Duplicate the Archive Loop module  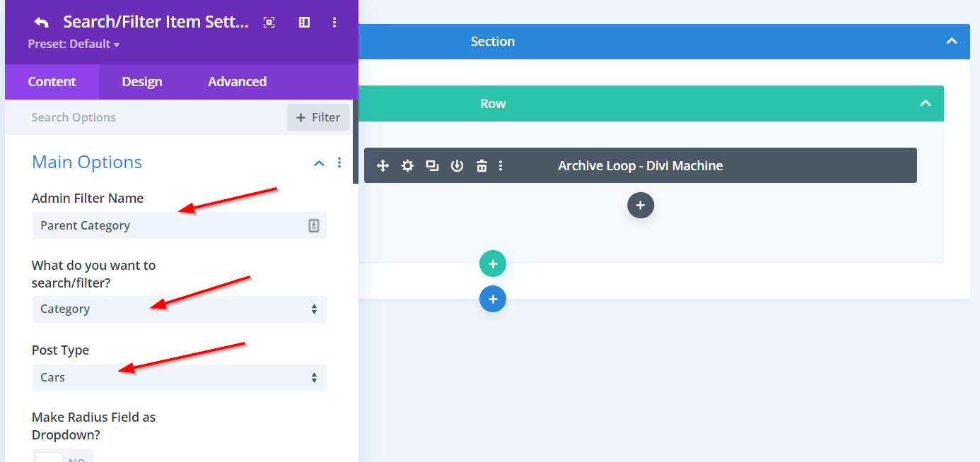click(x=432, y=166)
